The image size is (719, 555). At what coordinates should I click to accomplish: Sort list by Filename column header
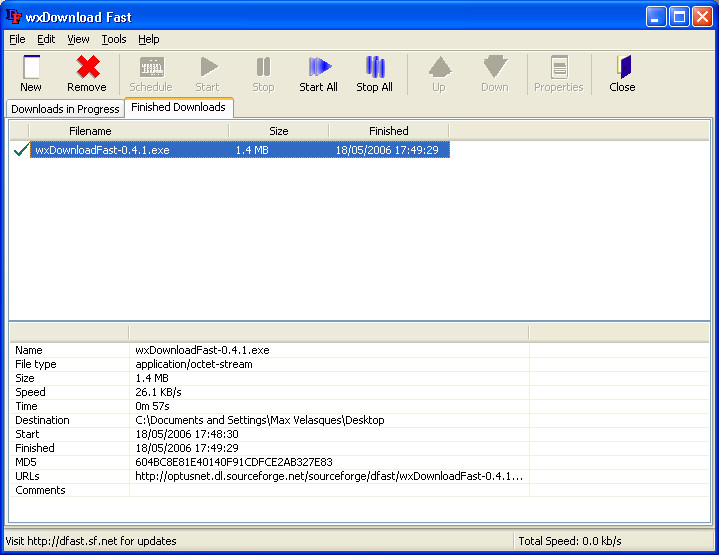[x=128, y=131]
